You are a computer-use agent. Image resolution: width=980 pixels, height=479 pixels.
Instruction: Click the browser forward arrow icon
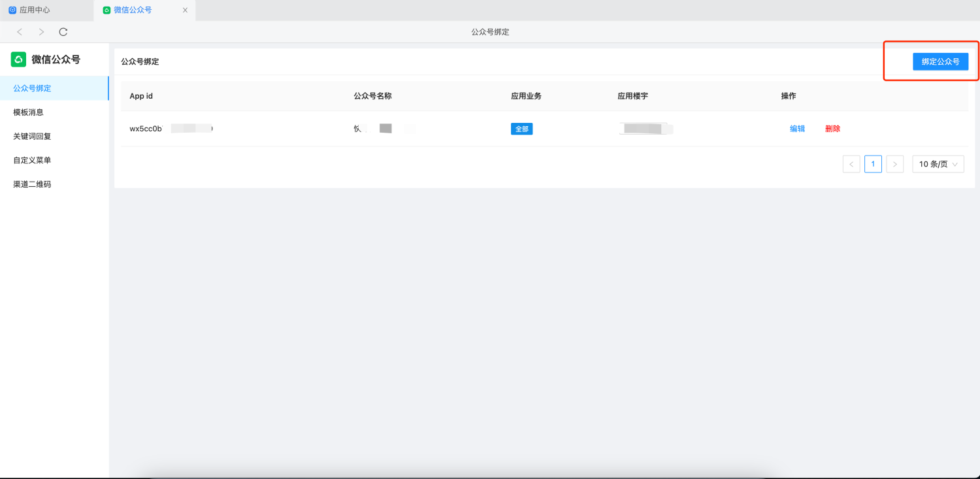pos(41,32)
